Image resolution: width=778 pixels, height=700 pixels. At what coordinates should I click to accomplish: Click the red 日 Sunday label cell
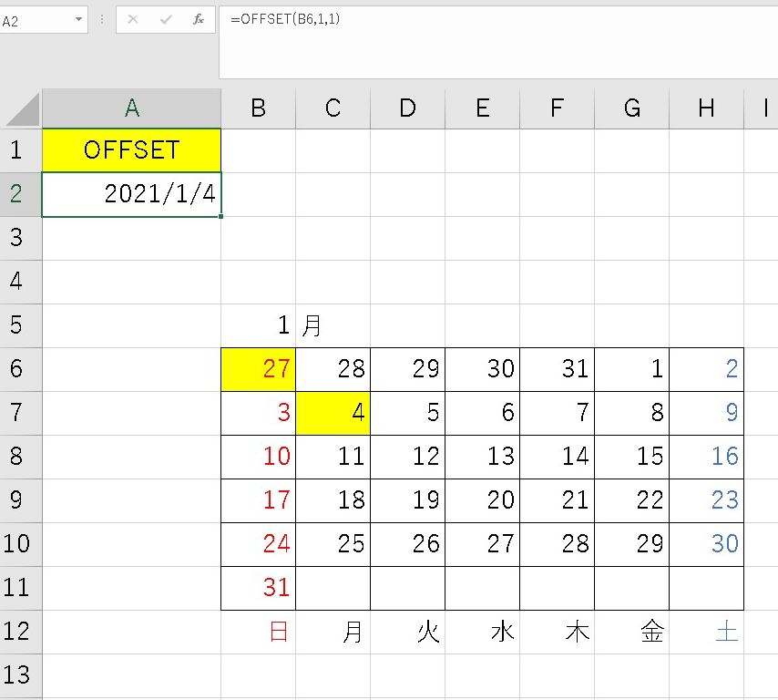(x=259, y=632)
